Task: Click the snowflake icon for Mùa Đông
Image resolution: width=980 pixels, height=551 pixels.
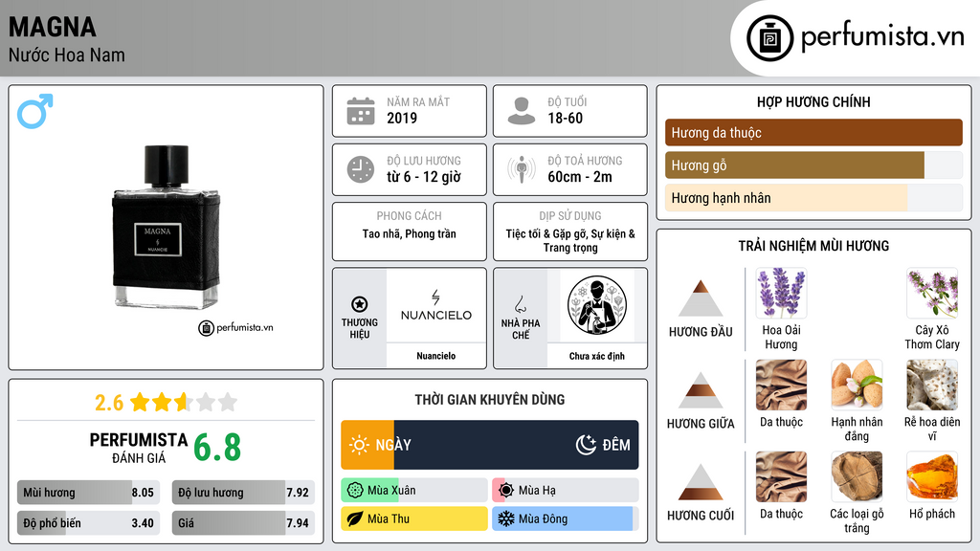Action: pos(506,518)
